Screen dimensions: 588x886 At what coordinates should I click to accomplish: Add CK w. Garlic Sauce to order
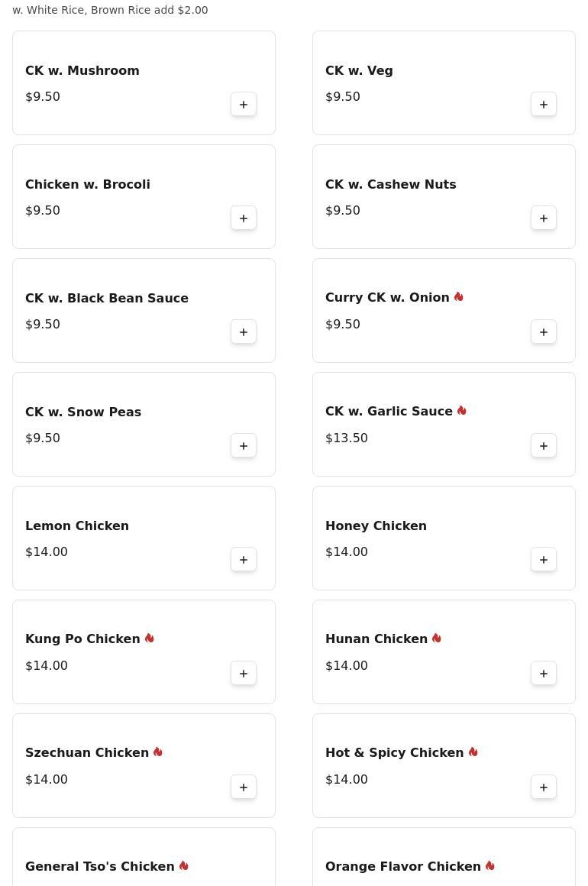coord(544,446)
